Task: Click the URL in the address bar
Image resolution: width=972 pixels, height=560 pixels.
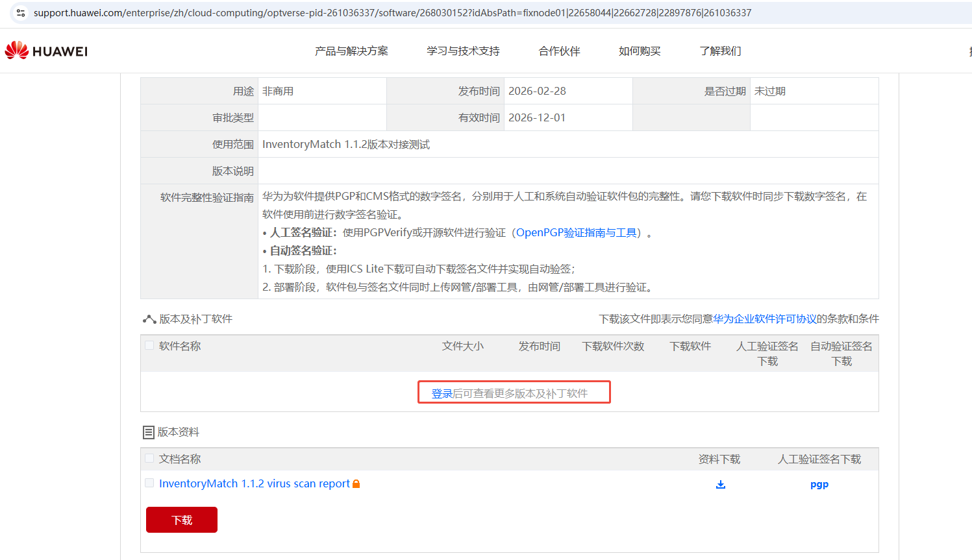Action: [x=392, y=13]
